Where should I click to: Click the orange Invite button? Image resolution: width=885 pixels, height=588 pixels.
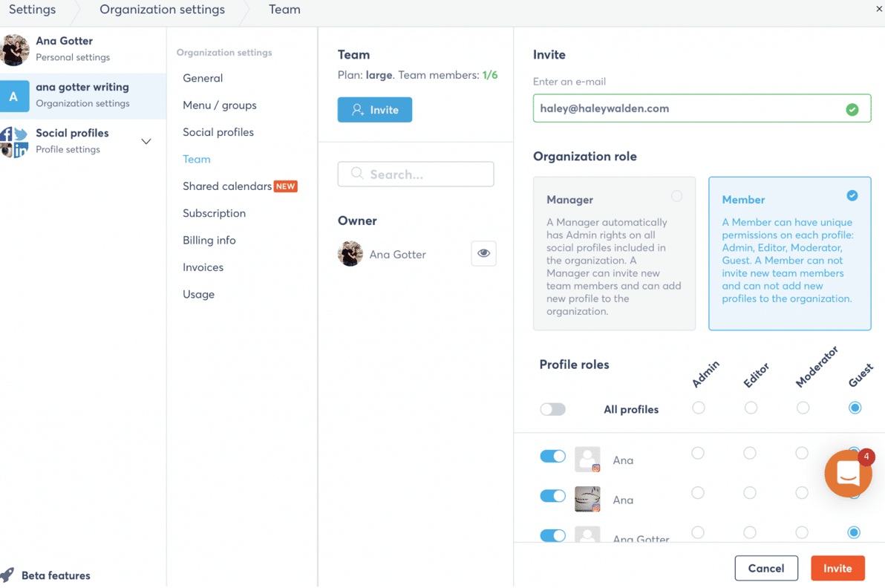pos(837,568)
